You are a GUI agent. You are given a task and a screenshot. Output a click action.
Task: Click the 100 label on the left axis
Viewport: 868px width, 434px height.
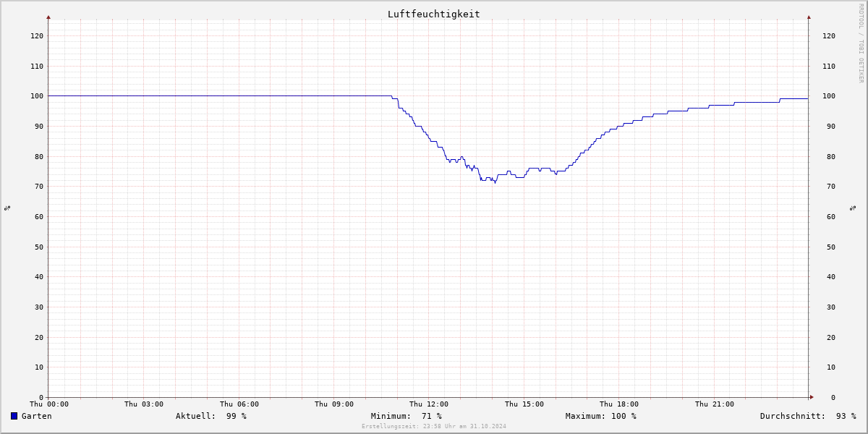pos(36,95)
